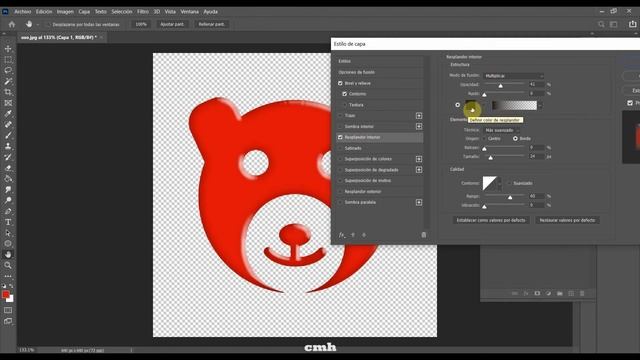Viewport: 640px width, 360px height.
Task: Select the Rectangular Marquee tool
Action: [8, 60]
